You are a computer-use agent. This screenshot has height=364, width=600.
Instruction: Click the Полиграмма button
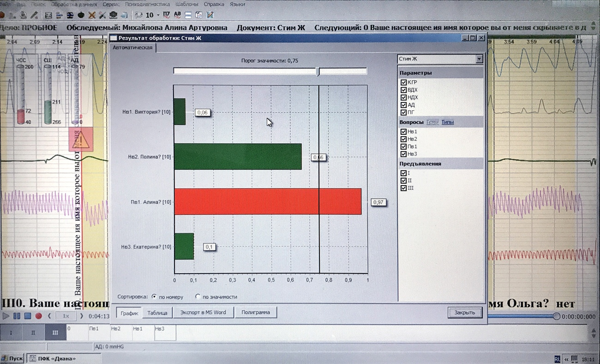tap(255, 313)
